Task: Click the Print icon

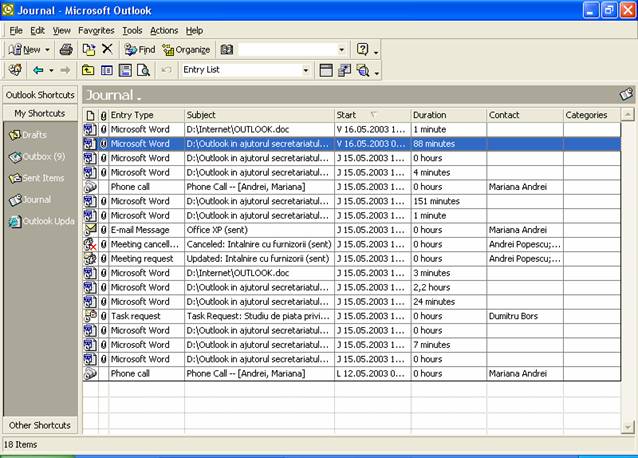Action: (x=66, y=50)
